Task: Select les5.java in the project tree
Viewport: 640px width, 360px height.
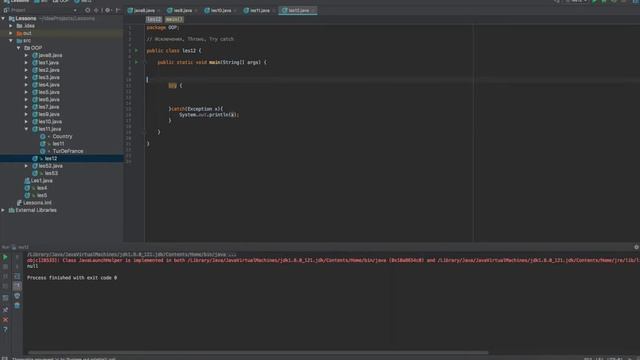Action: pos(49,92)
